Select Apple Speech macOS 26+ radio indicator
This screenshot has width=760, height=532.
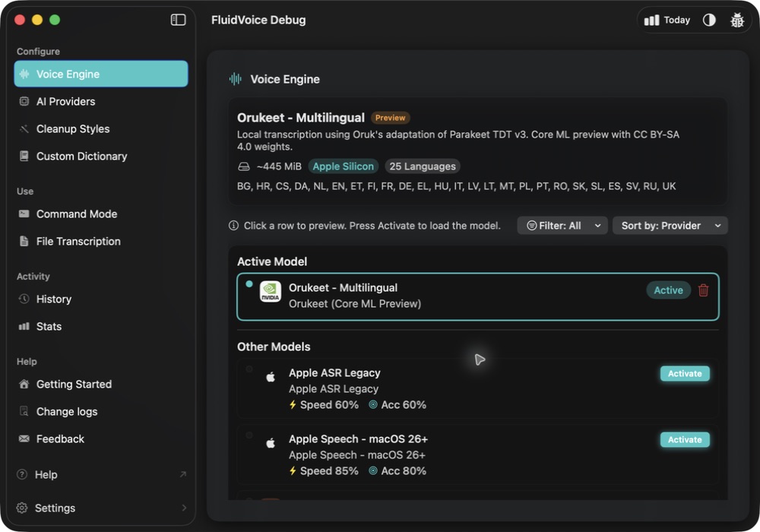[249, 435]
